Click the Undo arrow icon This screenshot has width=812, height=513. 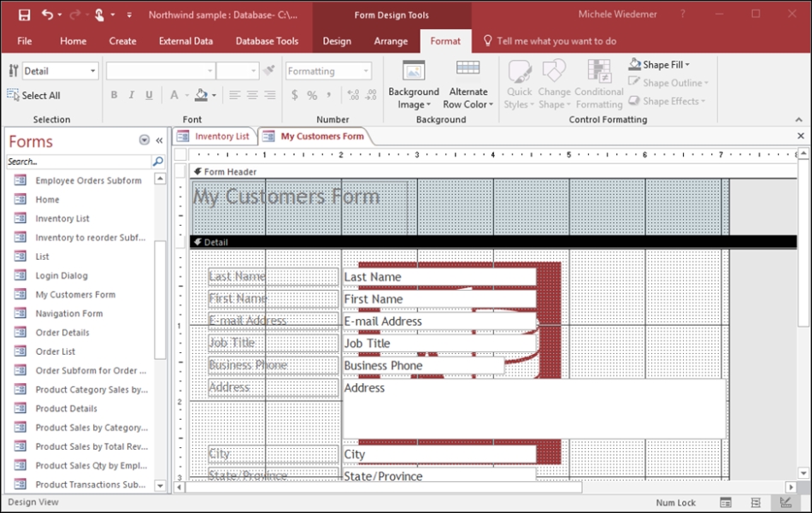(x=47, y=15)
